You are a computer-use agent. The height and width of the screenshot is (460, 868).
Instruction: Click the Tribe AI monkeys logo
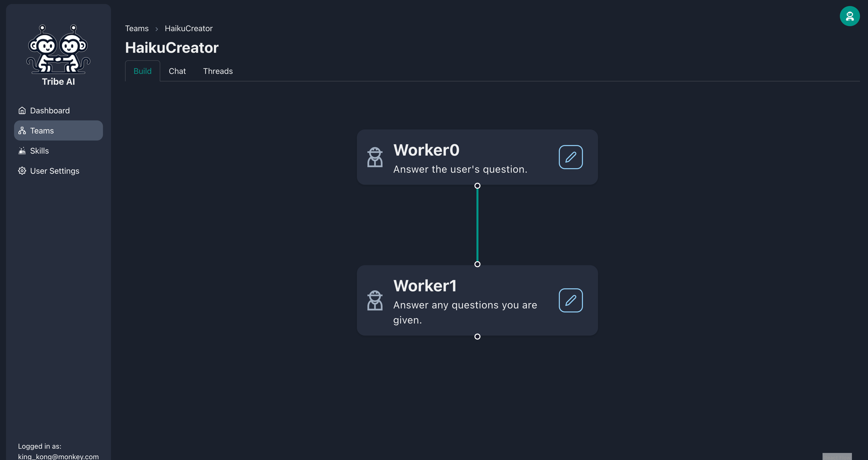58,49
